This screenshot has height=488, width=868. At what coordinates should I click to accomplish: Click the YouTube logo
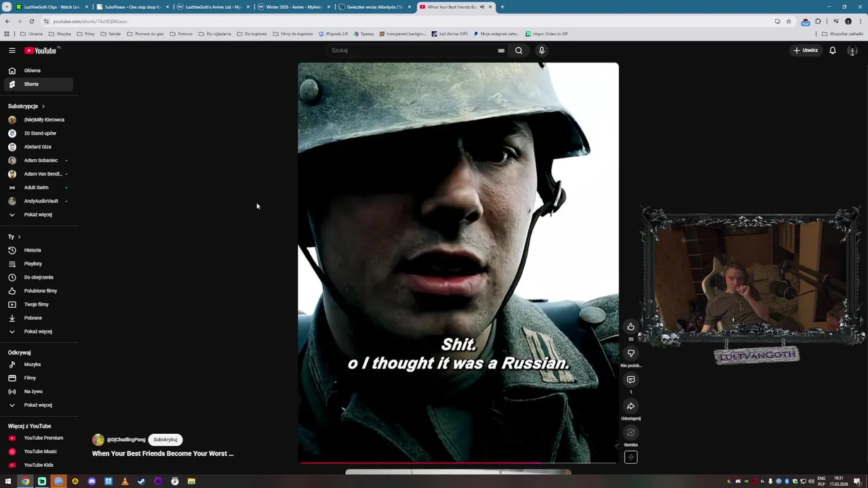pos(41,50)
